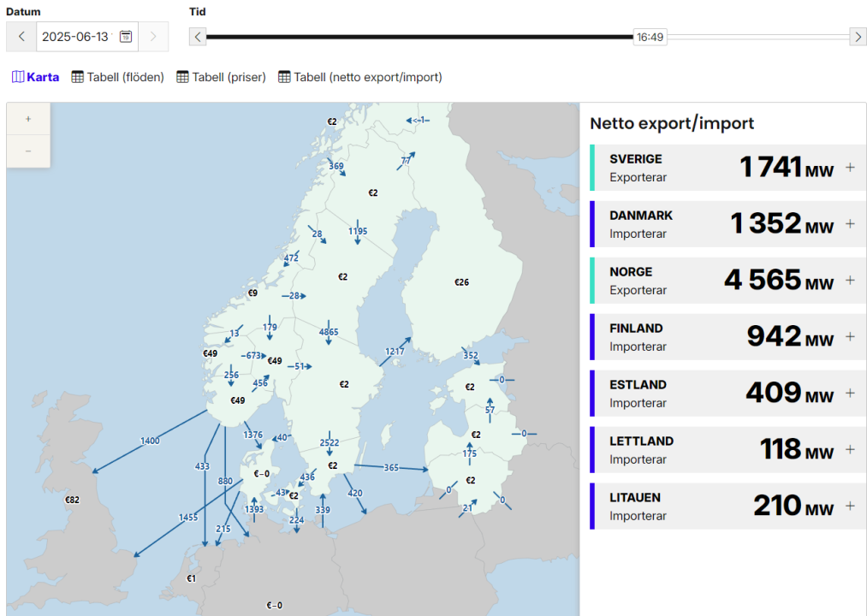Image resolution: width=867 pixels, height=616 pixels.
Task: Expand the Danmark import row
Action: click(x=850, y=224)
